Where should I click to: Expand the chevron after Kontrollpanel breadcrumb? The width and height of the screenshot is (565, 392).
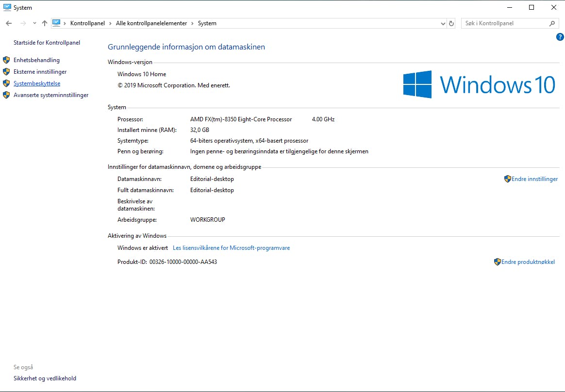tap(110, 23)
